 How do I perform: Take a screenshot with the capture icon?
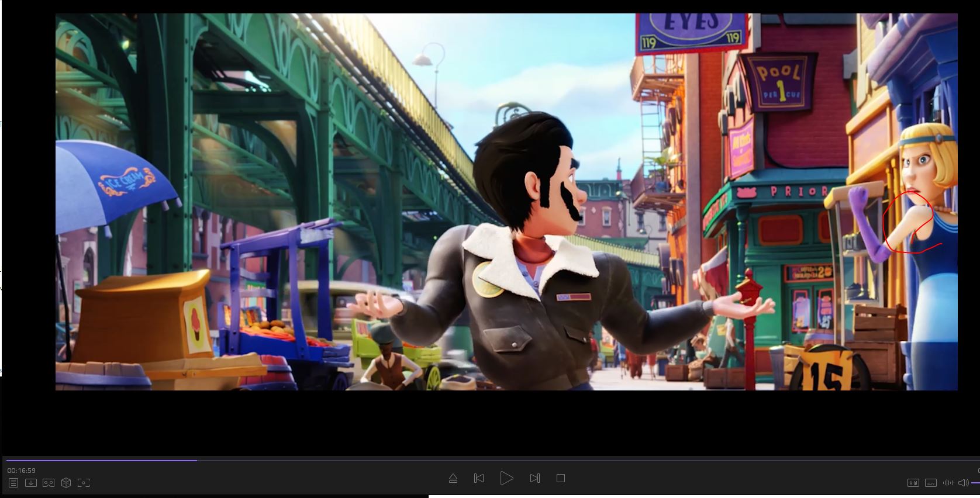(84, 483)
